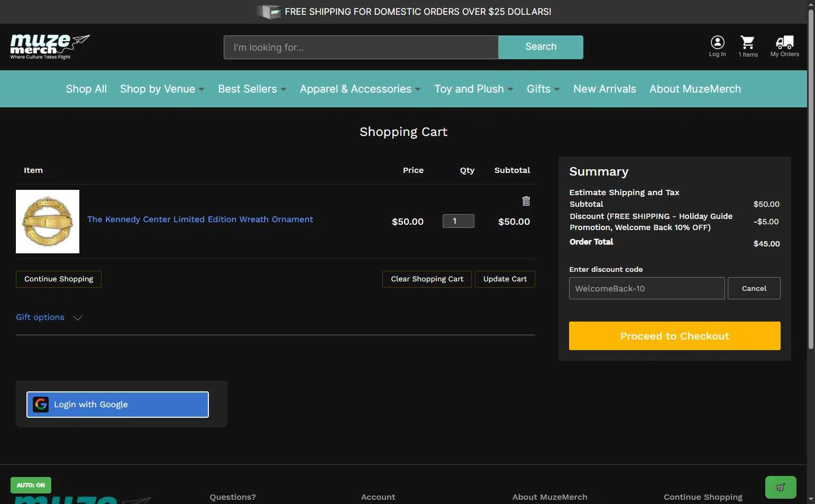Viewport: 815px width, 504px height.
Task: Focus the I'm looking for search field
Action: pos(361,47)
